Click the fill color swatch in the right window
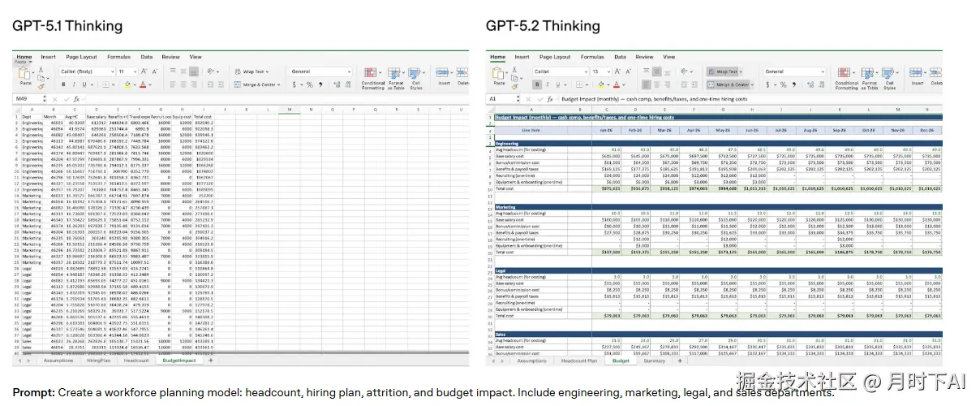 [601, 84]
